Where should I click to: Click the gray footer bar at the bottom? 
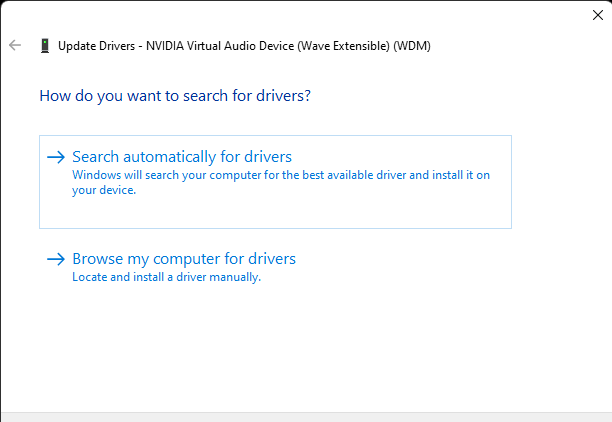pyautogui.click(x=306, y=415)
